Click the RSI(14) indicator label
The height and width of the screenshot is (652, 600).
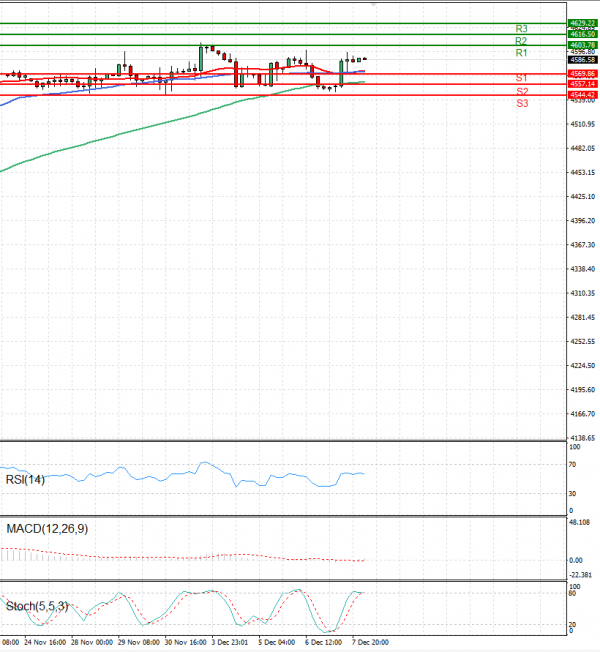pyautogui.click(x=24, y=479)
